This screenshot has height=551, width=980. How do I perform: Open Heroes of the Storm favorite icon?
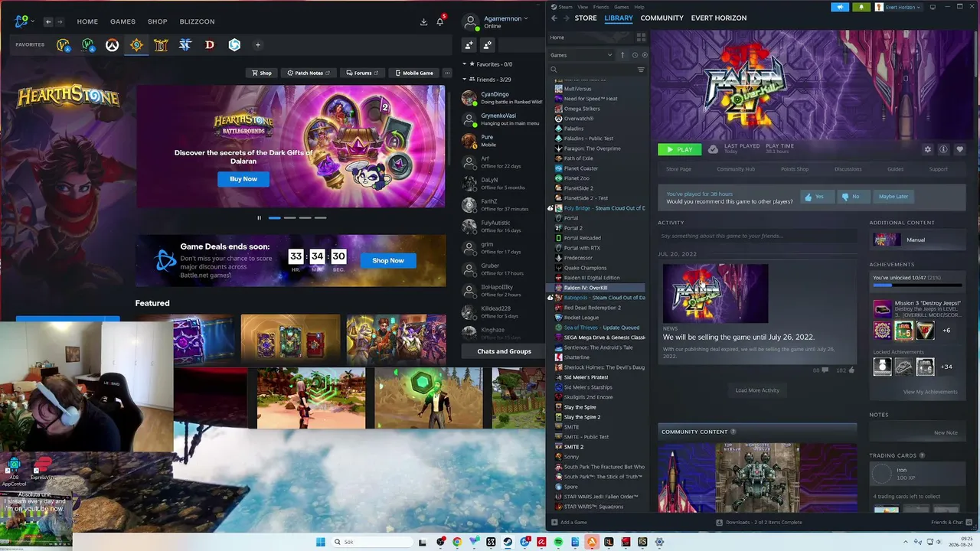coord(234,45)
